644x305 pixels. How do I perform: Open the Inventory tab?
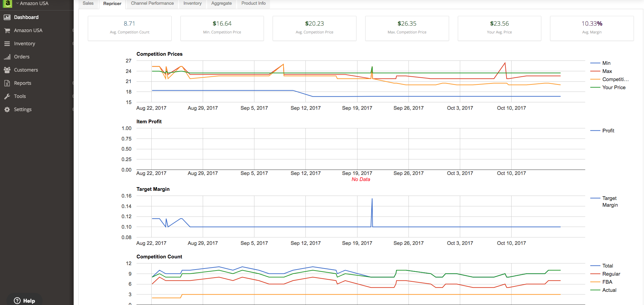point(193,3)
